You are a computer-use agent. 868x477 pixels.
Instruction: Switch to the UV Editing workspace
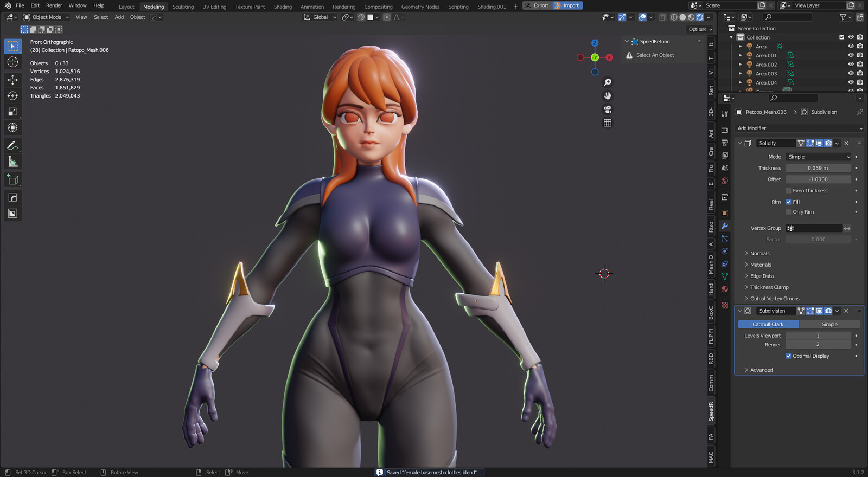214,7
